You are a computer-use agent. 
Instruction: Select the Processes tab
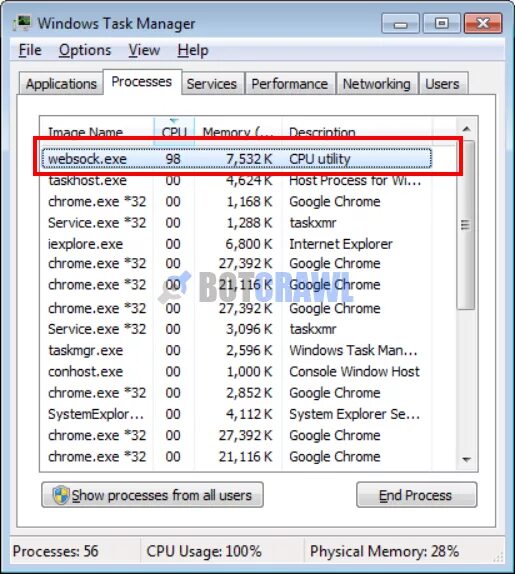pos(142,82)
